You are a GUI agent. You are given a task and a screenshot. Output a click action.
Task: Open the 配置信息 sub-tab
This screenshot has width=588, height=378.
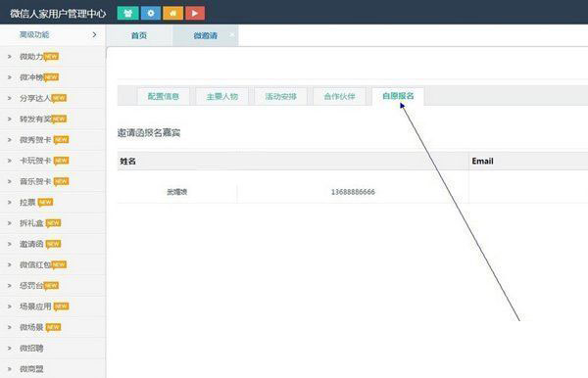pyautogui.click(x=163, y=96)
